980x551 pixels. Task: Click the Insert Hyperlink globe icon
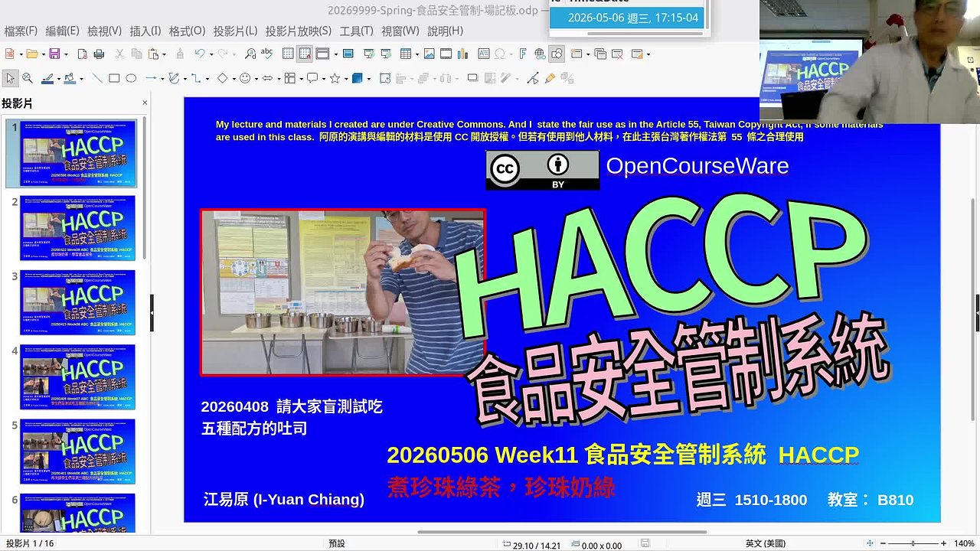[x=540, y=54]
